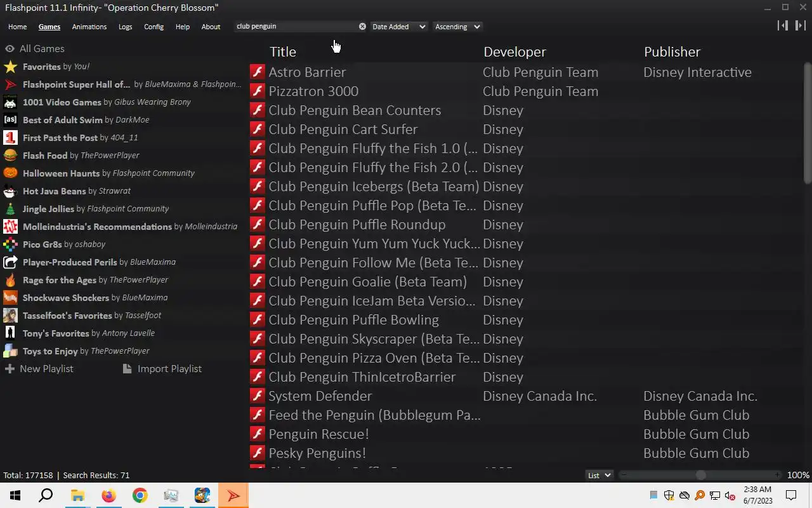
Task: Go to the Home tab
Action: coord(17,27)
